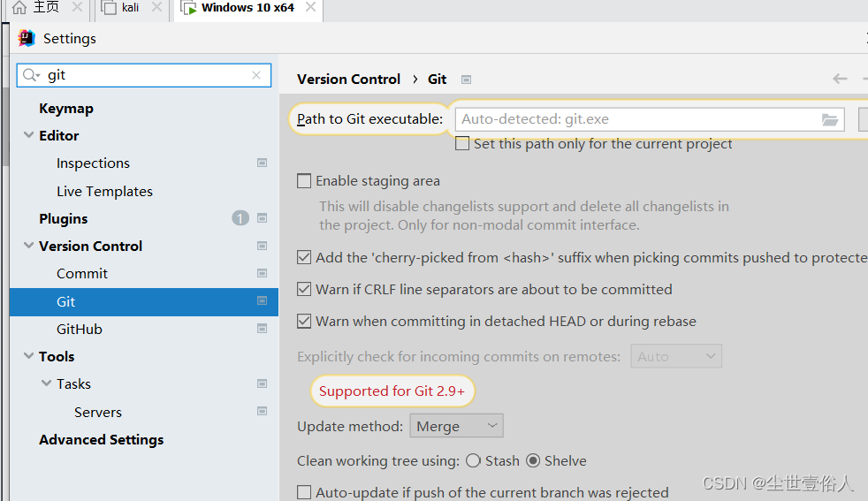Open Inspections settings page
Screen dimensions: 868x501
[93, 163]
